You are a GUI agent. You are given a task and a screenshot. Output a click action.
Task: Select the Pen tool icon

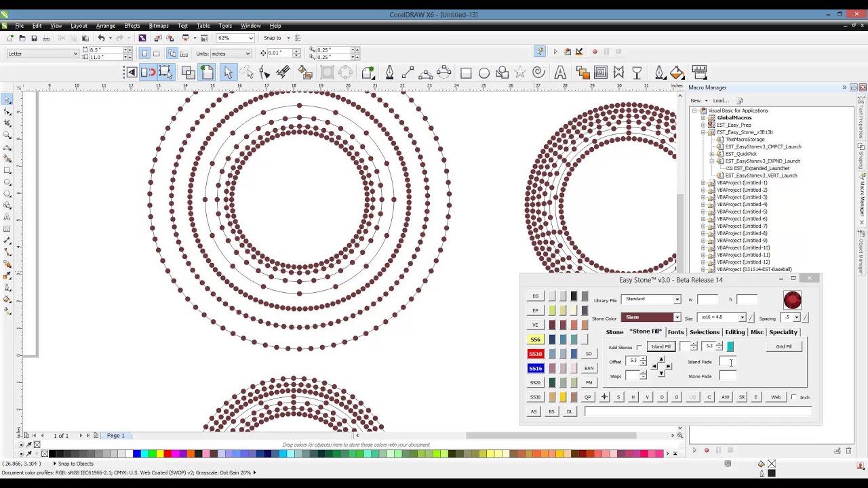(x=390, y=73)
